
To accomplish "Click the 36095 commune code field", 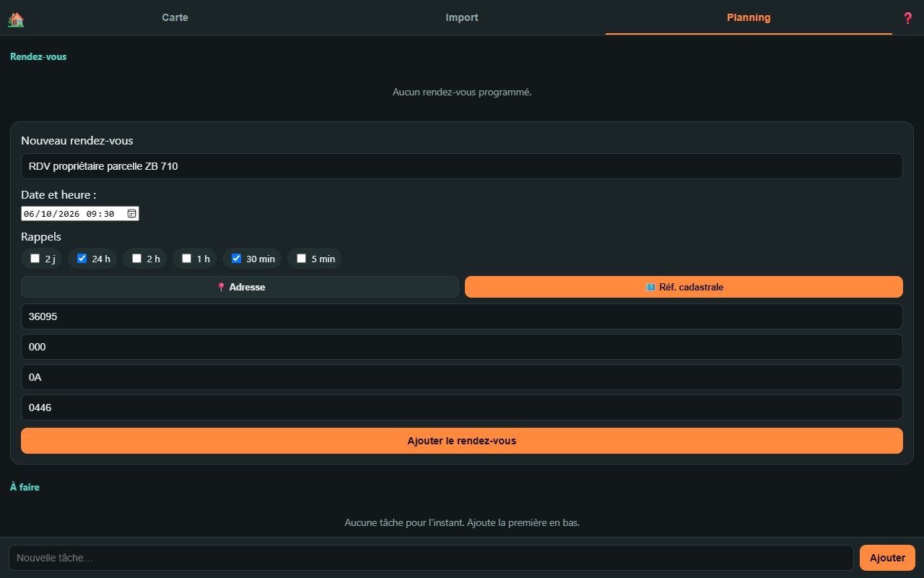I will tap(462, 316).
